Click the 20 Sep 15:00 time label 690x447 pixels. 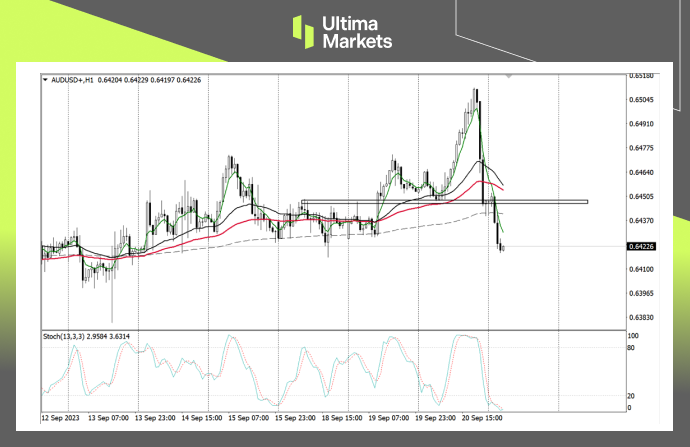pos(485,415)
